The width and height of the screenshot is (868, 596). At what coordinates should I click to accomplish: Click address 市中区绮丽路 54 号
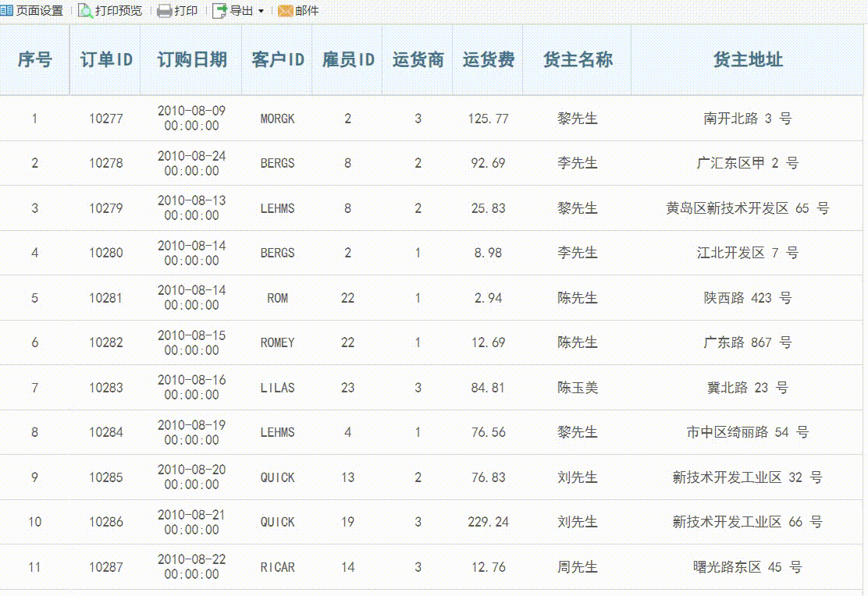pyautogui.click(x=747, y=432)
